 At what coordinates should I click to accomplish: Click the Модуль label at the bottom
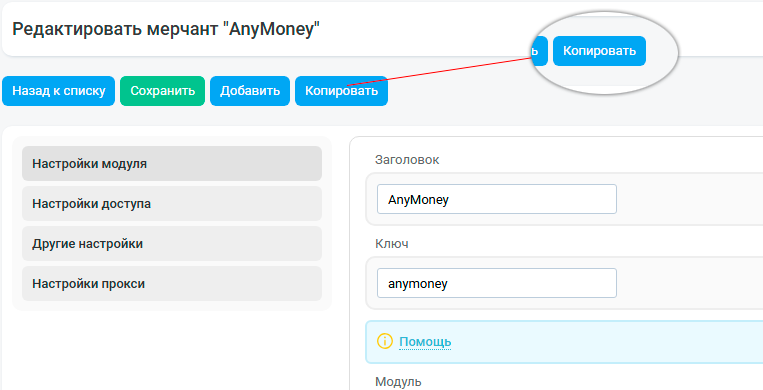pyautogui.click(x=398, y=382)
